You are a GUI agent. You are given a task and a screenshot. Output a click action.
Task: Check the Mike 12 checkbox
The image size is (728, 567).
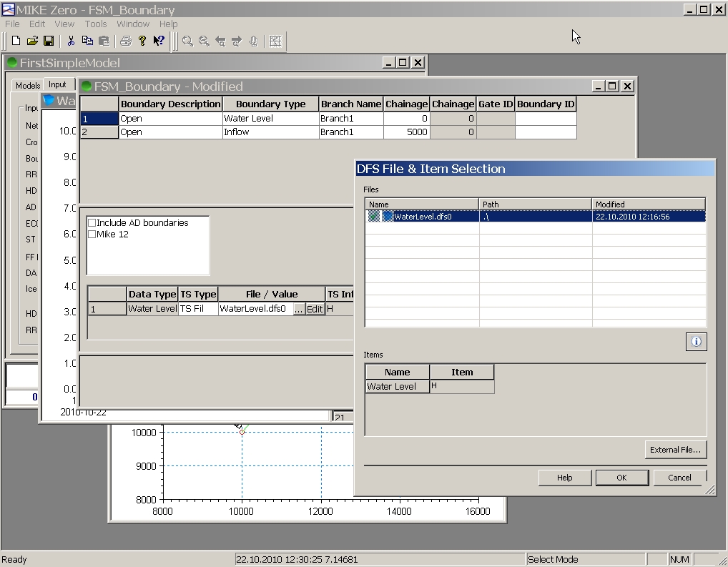coord(92,235)
